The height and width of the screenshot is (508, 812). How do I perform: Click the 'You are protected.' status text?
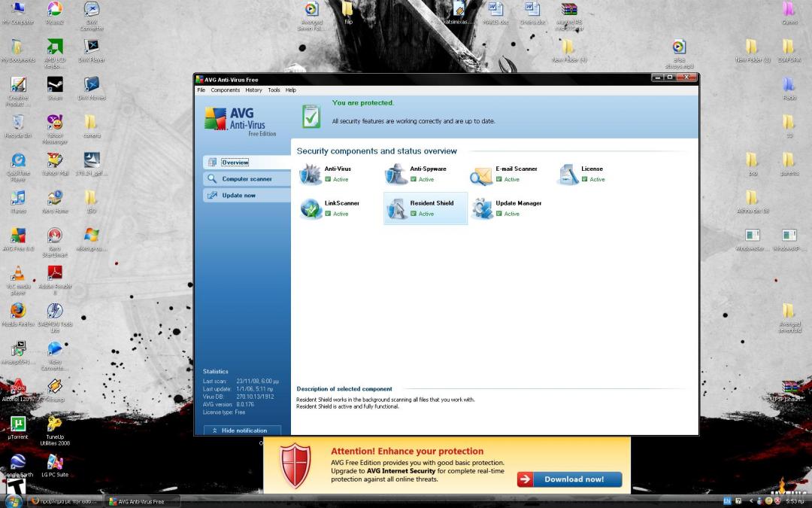pos(363,102)
